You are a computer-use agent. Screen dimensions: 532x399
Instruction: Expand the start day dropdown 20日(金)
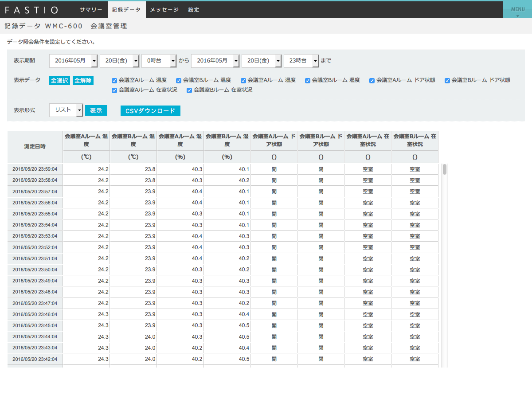(120, 61)
